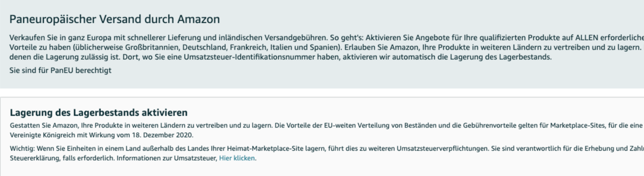Click 'Großbritannien' in the country list

tap(152, 48)
